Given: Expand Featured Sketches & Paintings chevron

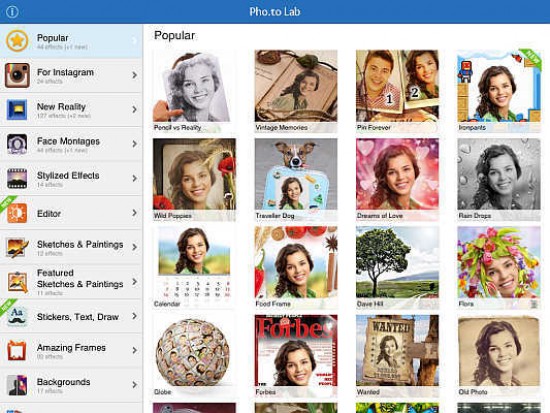Looking at the screenshot, I should tap(135, 281).
